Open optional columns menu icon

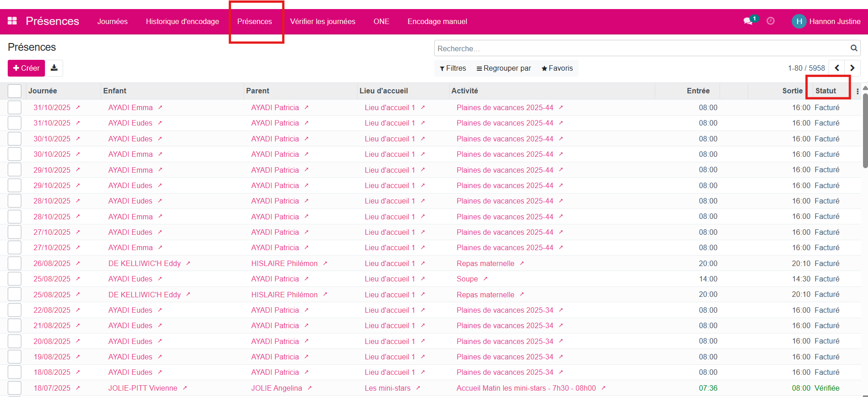857,91
